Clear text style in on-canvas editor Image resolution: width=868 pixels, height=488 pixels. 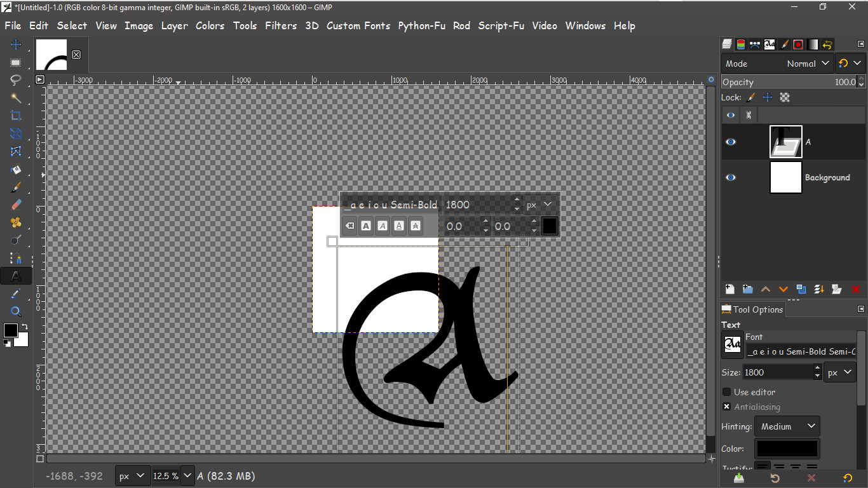coord(349,226)
